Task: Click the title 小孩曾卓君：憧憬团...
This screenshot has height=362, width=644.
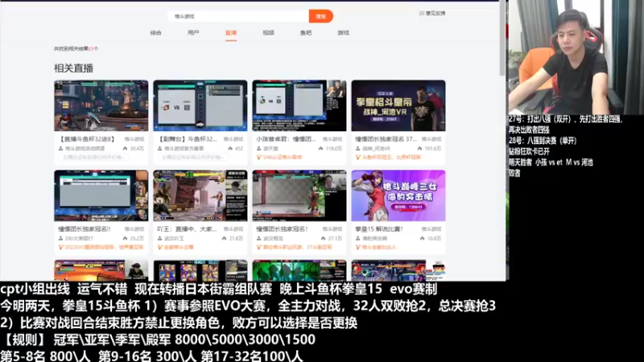Action: pos(286,139)
